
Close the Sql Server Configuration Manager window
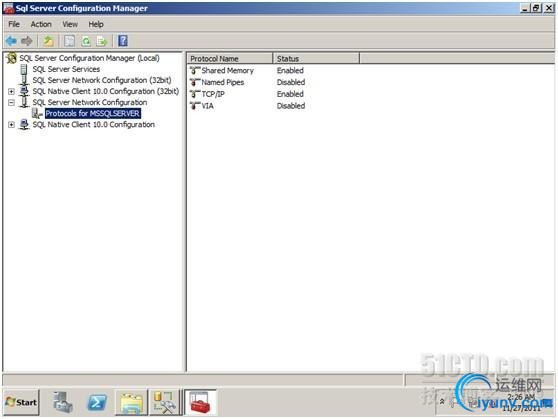[x=549, y=8]
